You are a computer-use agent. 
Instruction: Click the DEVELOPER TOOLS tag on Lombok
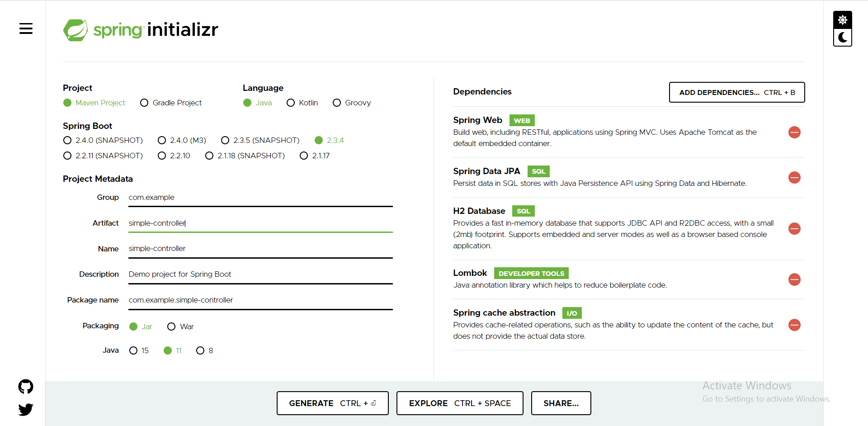(531, 273)
